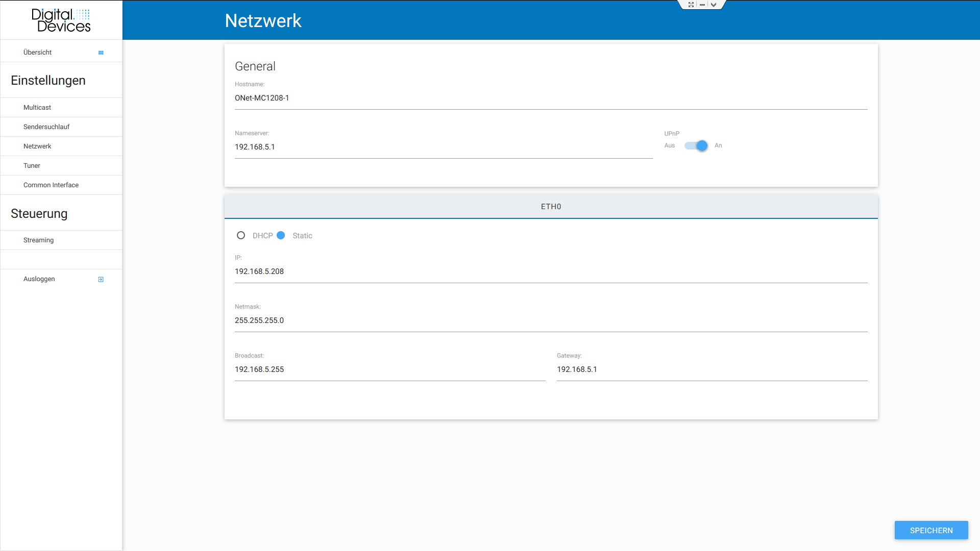The width and height of the screenshot is (980, 551).
Task: Open the Multicast settings page
Action: (37, 108)
